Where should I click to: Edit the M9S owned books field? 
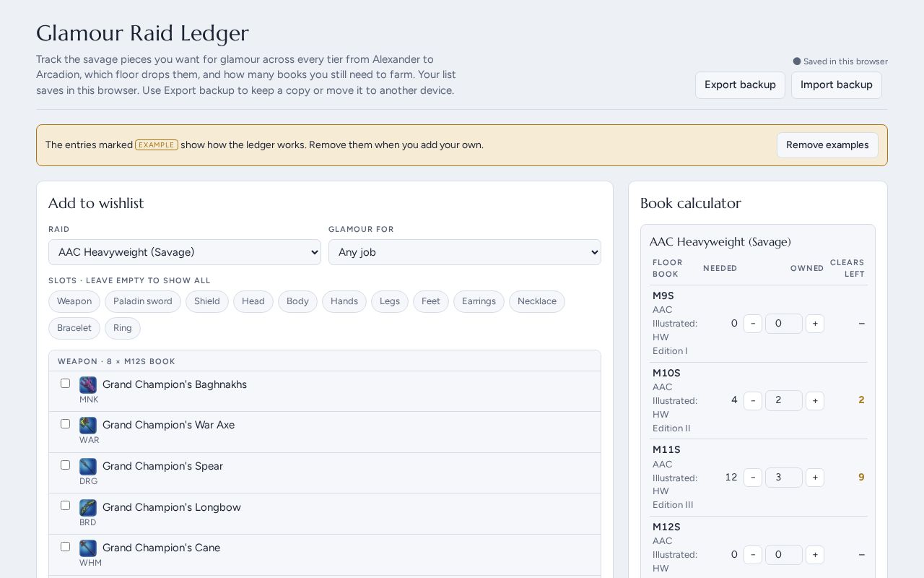pyautogui.click(x=784, y=324)
